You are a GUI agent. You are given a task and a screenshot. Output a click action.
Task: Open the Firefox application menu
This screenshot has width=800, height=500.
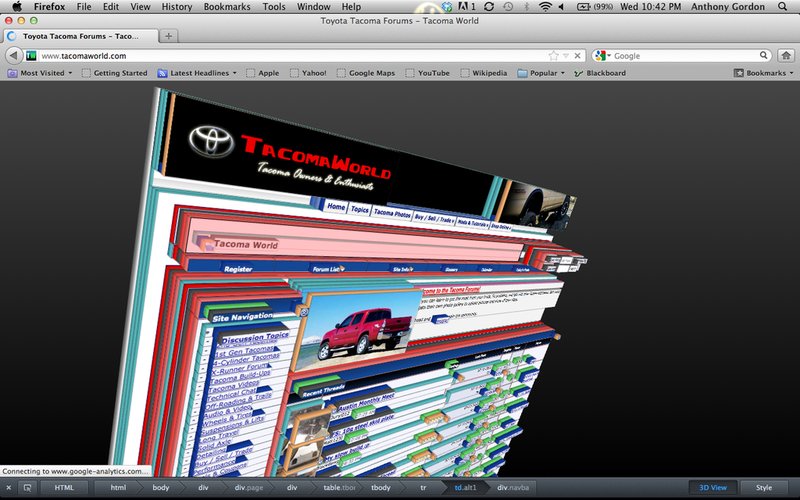tap(49, 7)
